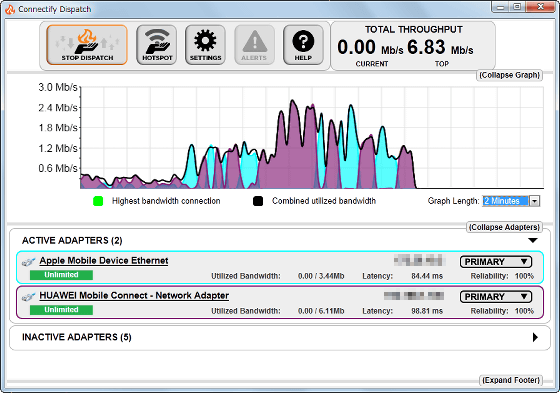The width and height of the screenshot is (560, 393).
Task: Open Settings with the gear icon
Action: coord(205,45)
